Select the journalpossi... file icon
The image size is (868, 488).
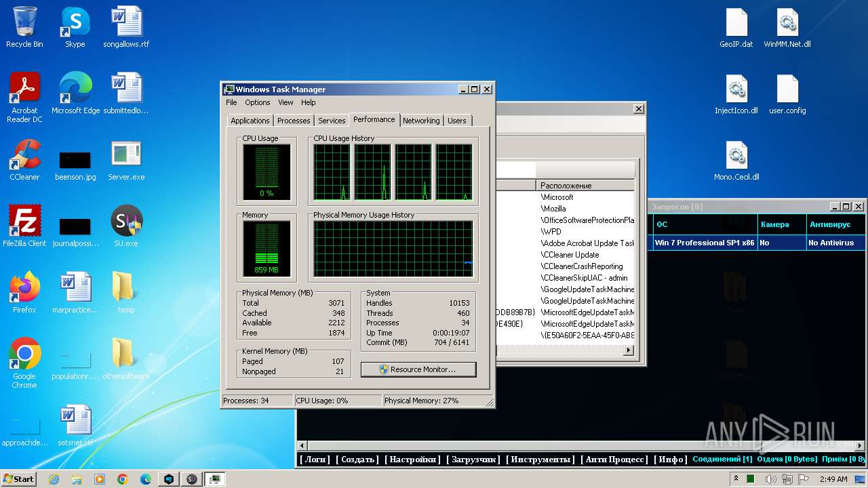point(75,232)
